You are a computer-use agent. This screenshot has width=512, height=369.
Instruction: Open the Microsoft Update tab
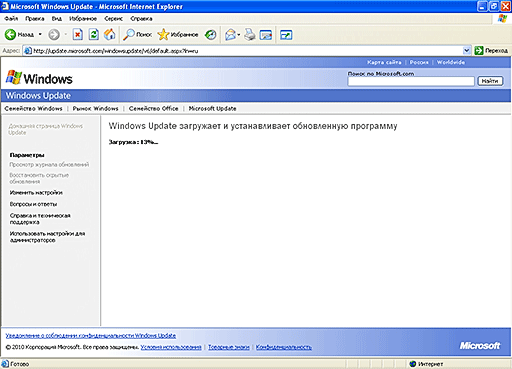tap(212, 109)
